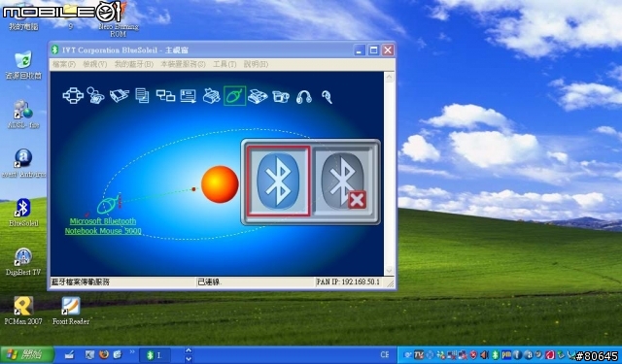Open the 說明(H) menu
The width and height of the screenshot is (622, 364).
point(256,64)
